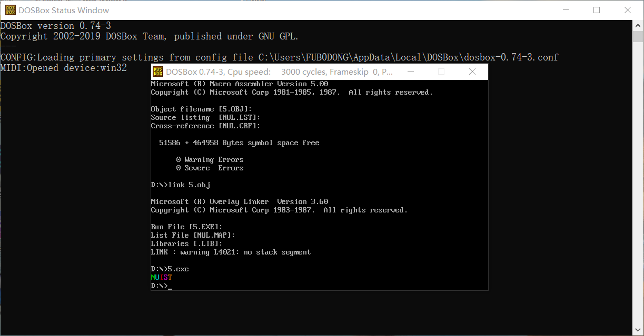This screenshot has width=644, height=336.
Task: Click the '0 Warning Errors' line
Action: pos(210,160)
